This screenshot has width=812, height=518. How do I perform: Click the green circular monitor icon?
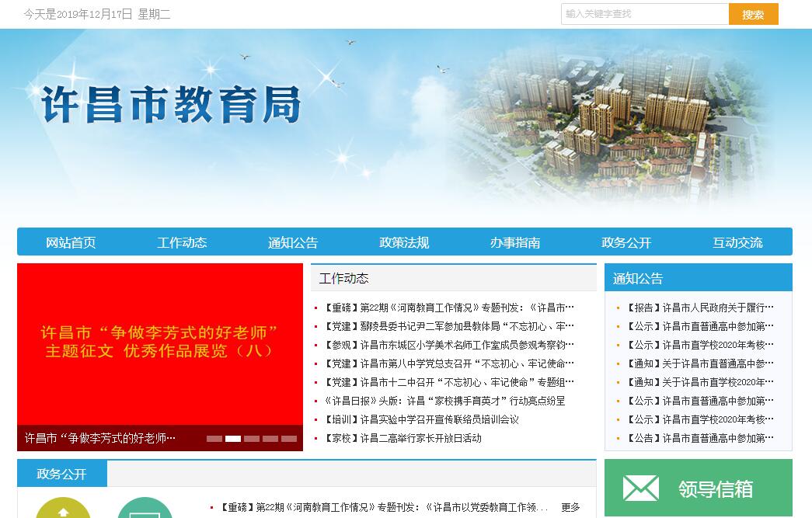click(x=145, y=509)
